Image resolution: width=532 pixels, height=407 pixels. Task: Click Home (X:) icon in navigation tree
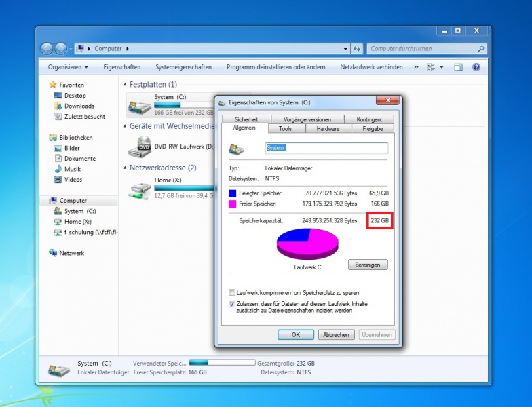pyautogui.click(x=58, y=221)
